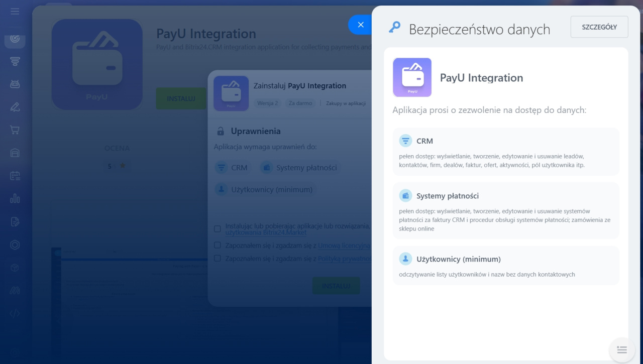The width and height of the screenshot is (643, 364).
Task: Click the CRM permission chip in dialog
Action: tap(233, 168)
